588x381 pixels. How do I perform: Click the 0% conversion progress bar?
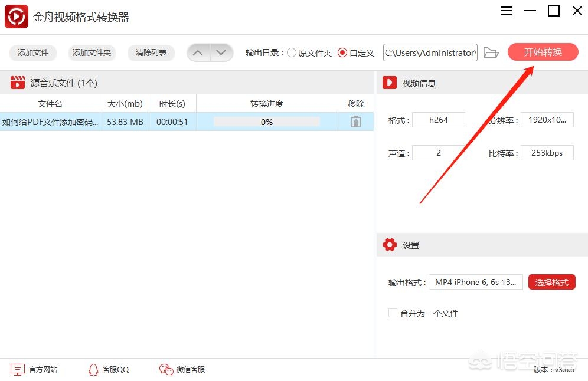[267, 121]
